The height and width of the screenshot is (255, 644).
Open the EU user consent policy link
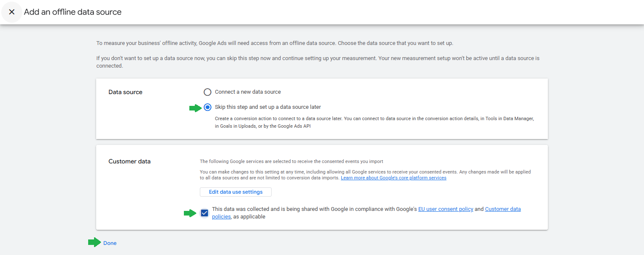click(x=445, y=209)
